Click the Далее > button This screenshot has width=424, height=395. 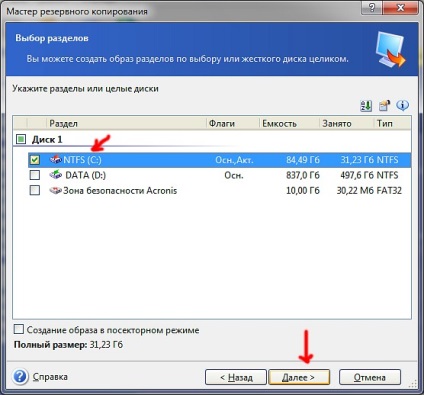299,377
